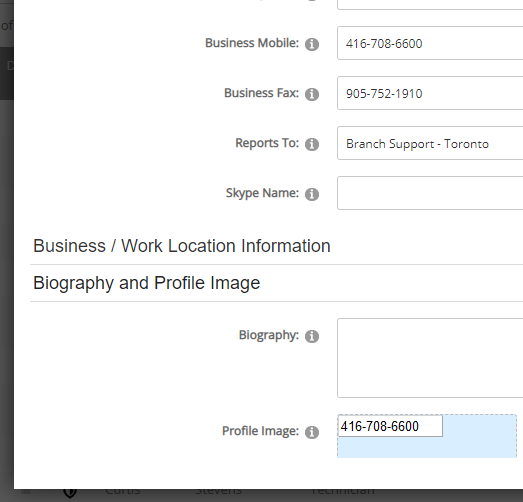
Task: Click the Business Mobile label text
Action: 252,43
